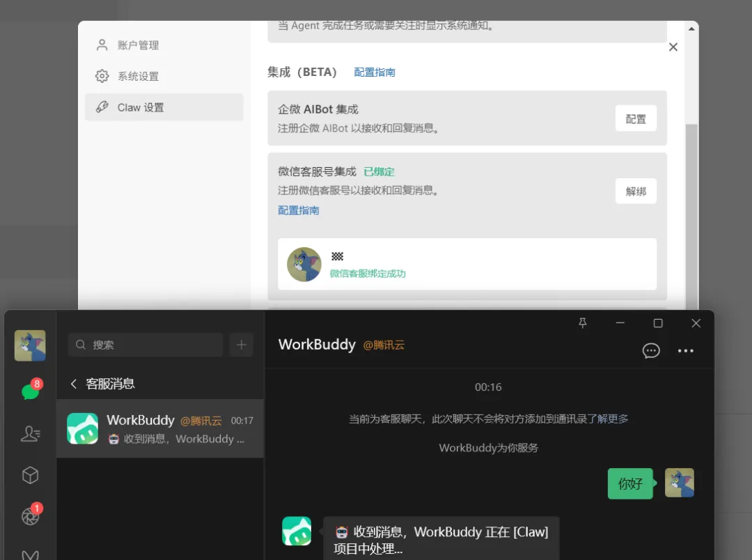This screenshot has width=752, height=560.
Task: Click the chat bubble icon in chat header
Action: 651,351
